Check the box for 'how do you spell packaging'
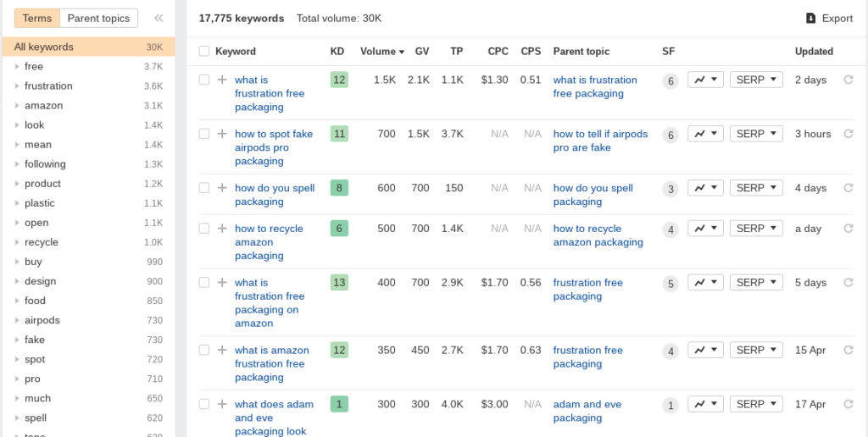 point(204,188)
